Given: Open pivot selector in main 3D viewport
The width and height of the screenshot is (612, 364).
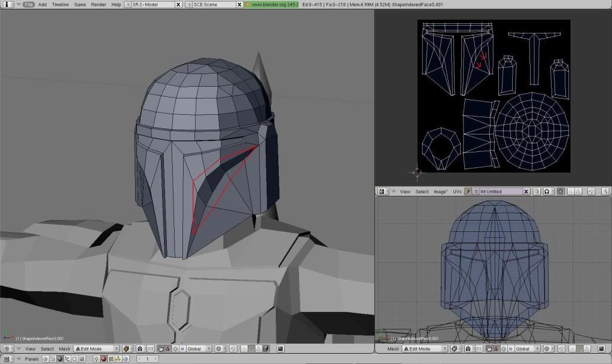Looking at the screenshot, I should pyautogui.click(x=140, y=349).
